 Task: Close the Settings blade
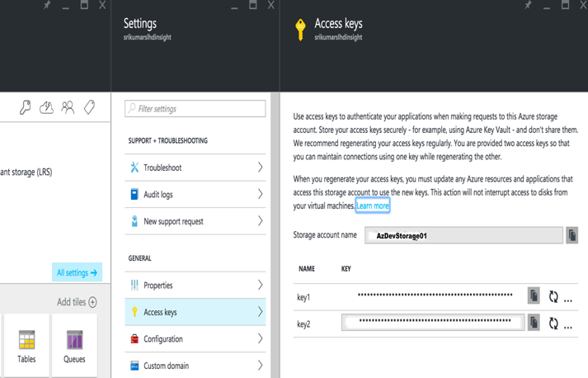pyautogui.click(x=271, y=5)
